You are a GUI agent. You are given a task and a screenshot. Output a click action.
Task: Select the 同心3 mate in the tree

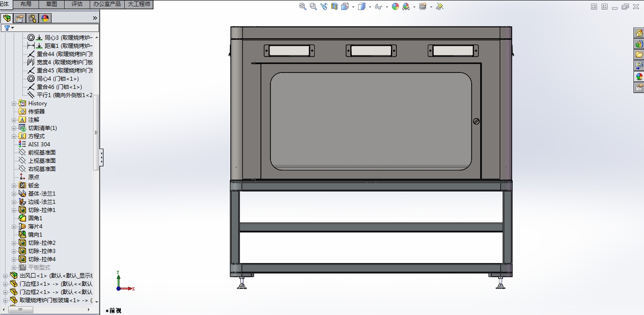click(60, 37)
